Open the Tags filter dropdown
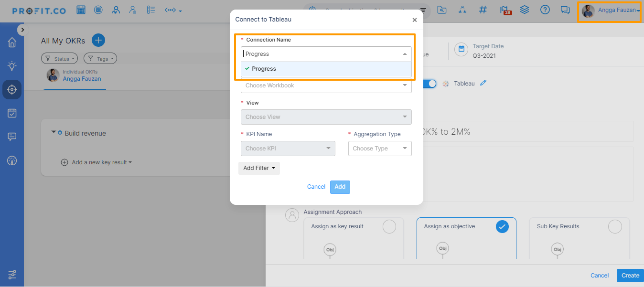The width and height of the screenshot is (644, 287). click(100, 59)
